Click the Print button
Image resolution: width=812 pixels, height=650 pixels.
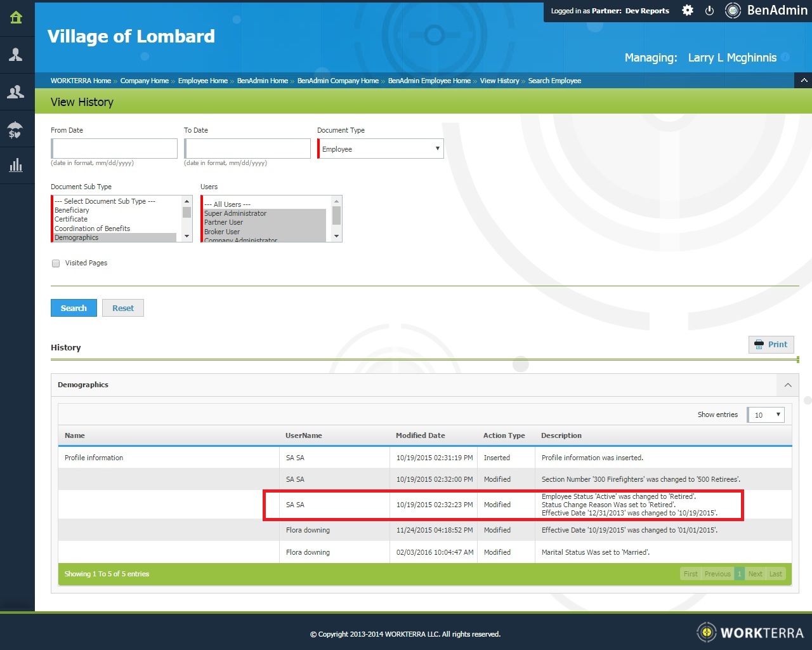[771, 345]
